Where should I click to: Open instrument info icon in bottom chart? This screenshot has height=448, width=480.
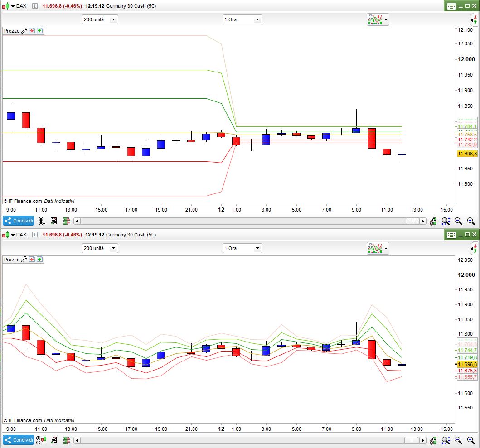click(35, 235)
